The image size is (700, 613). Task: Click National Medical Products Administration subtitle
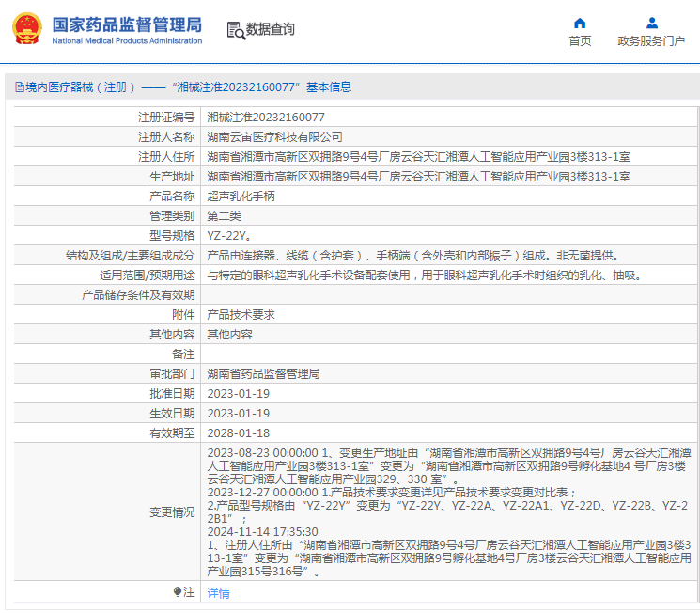127,40
